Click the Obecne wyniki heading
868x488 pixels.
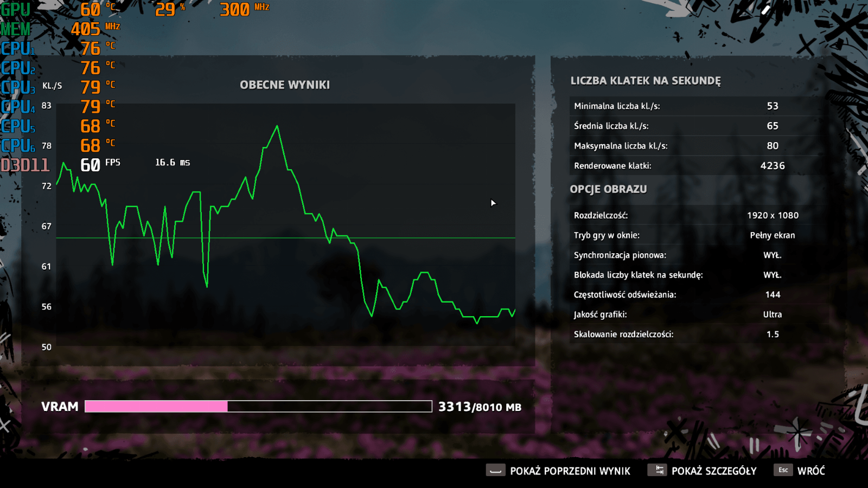[x=285, y=85]
